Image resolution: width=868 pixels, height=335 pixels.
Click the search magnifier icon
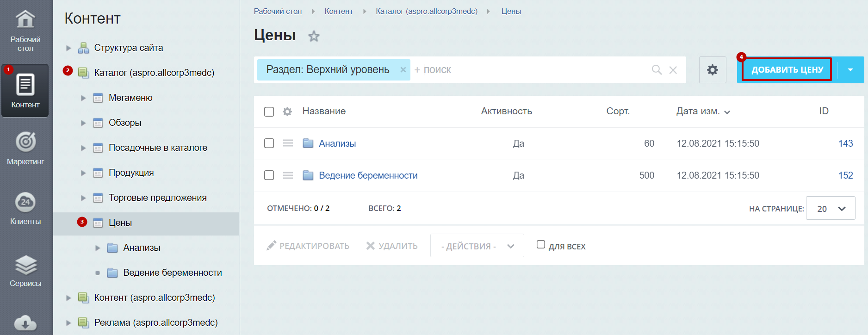[657, 70]
